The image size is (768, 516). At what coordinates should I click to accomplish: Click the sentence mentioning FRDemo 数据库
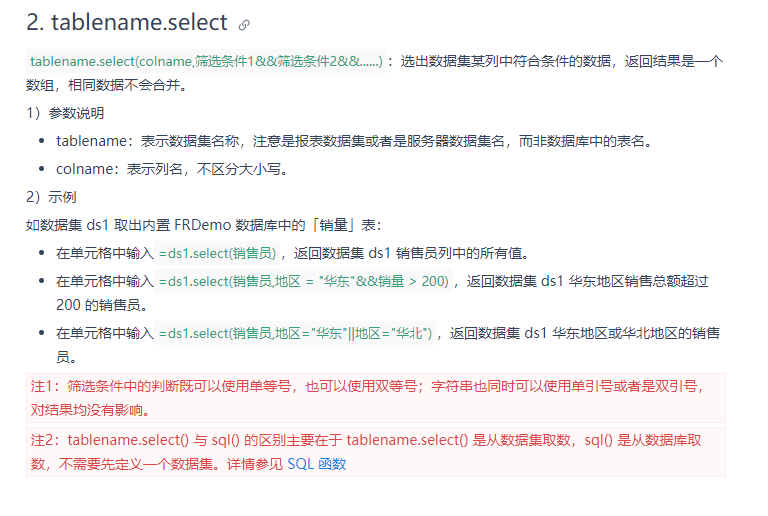[204, 225]
